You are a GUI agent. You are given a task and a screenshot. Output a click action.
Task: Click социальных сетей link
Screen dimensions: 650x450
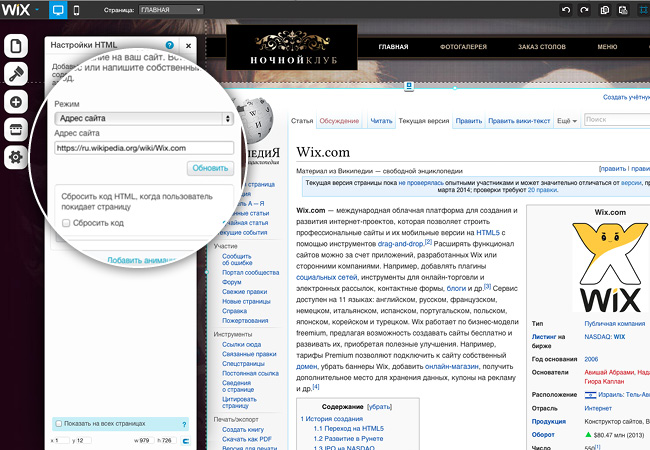[x=326, y=277]
